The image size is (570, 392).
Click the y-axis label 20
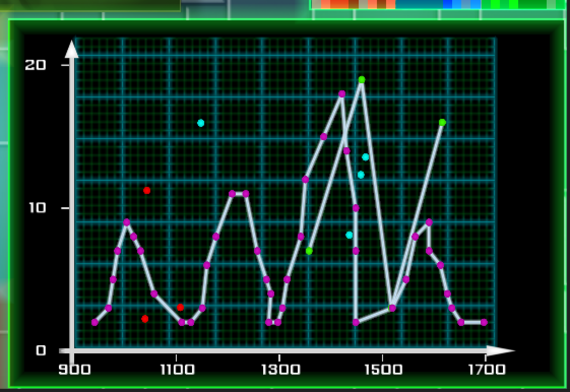35,65
